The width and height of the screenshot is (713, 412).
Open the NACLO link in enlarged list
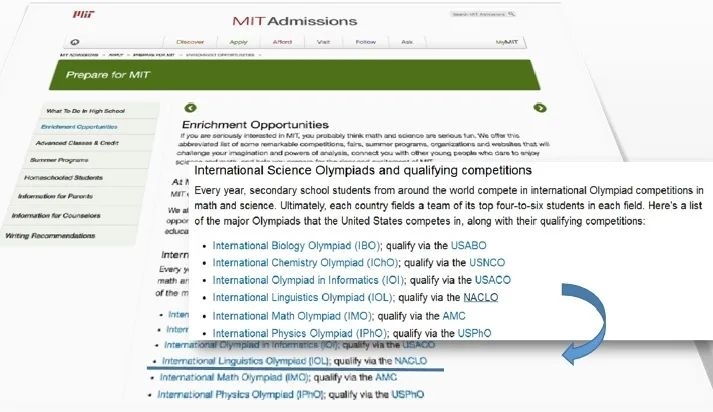481,298
